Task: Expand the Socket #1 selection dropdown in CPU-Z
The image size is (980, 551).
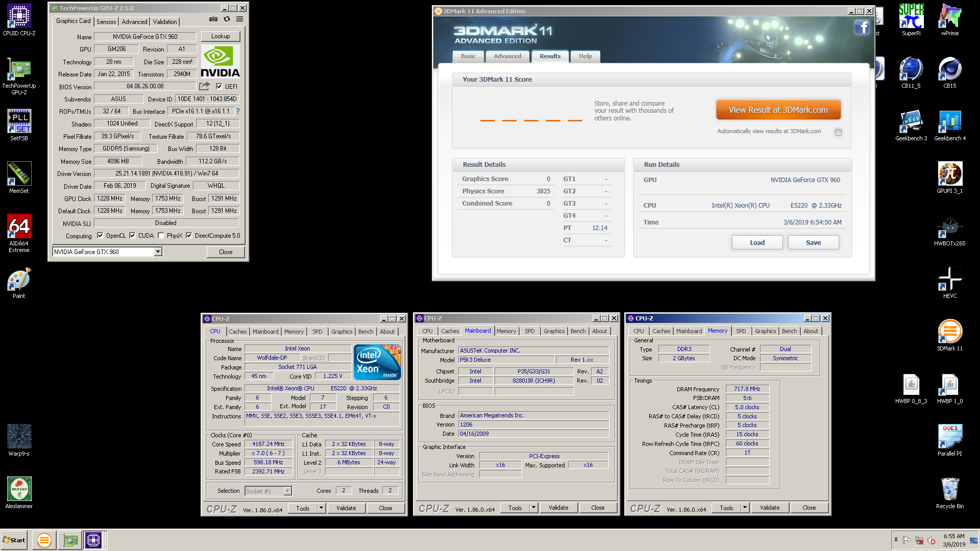Action: [287, 491]
